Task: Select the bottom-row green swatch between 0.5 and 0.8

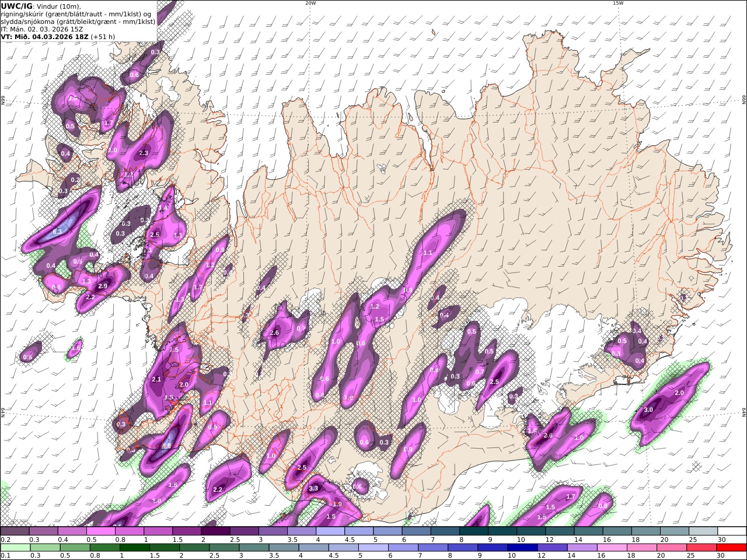Action: coord(75,548)
